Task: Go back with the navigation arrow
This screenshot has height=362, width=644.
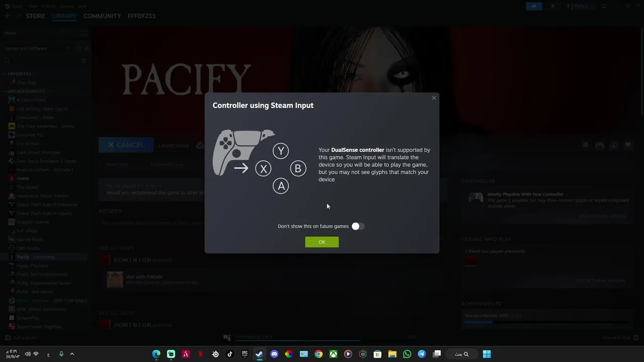Action: (8, 16)
